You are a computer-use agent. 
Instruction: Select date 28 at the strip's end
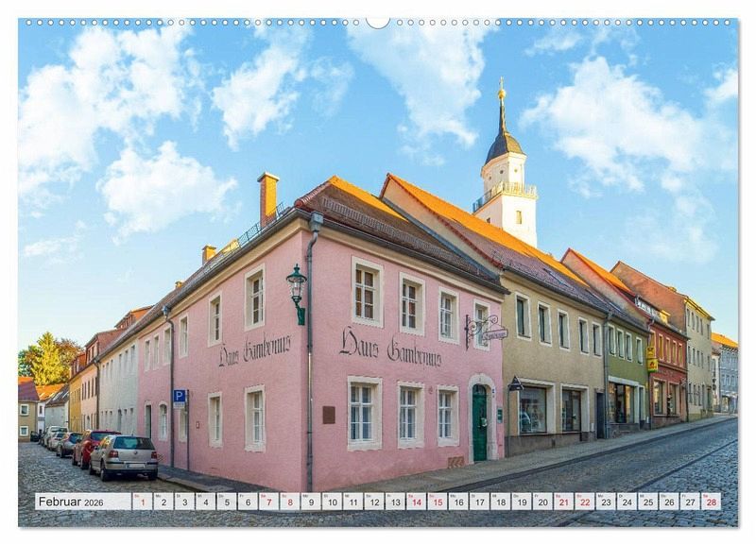(x=710, y=502)
